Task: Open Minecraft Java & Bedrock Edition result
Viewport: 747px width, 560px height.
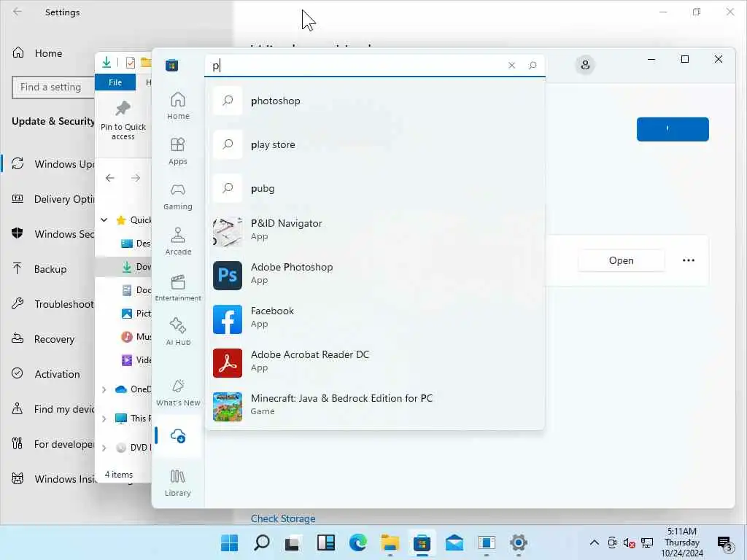Action: tap(375, 407)
